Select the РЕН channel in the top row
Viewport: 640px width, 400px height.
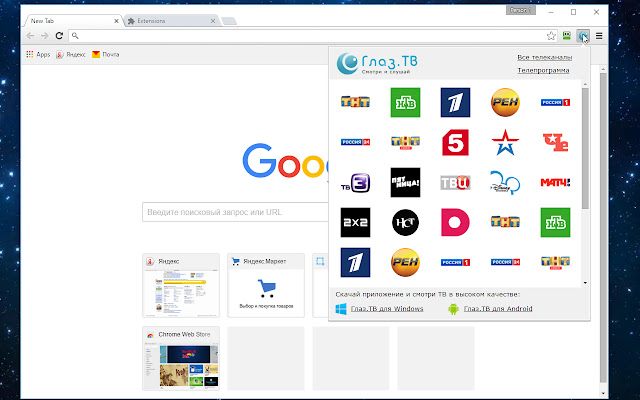(x=505, y=102)
